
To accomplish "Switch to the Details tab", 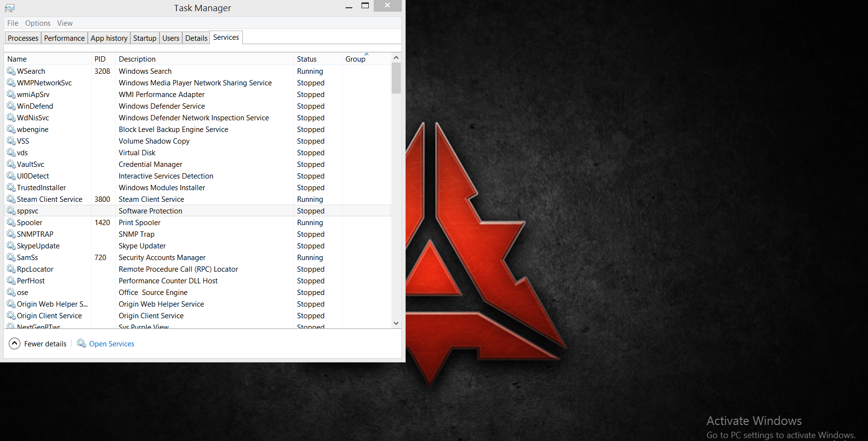I will click(x=196, y=38).
